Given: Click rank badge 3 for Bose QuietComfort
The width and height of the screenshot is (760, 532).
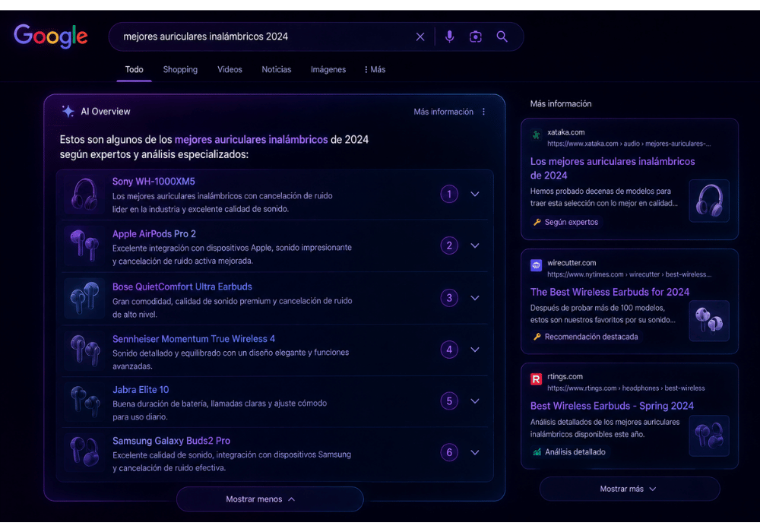Looking at the screenshot, I should (449, 298).
